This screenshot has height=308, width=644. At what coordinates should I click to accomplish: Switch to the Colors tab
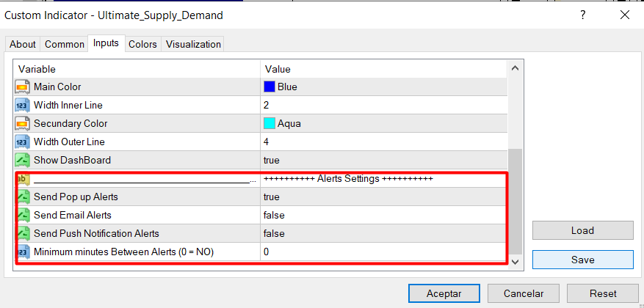pos(142,44)
